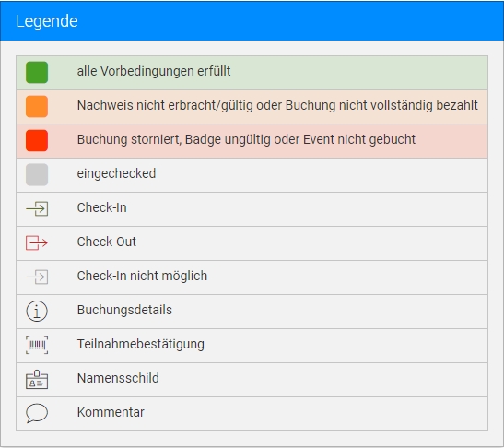Click the Legende header title
Viewport: 504px width, 448px height.
tap(47, 21)
